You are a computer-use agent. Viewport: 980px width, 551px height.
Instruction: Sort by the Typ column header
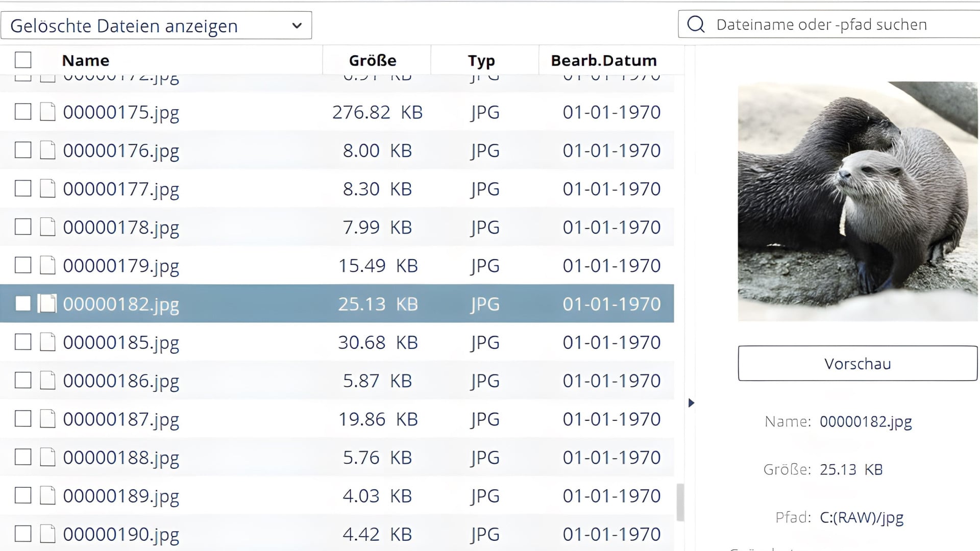pos(481,60)
